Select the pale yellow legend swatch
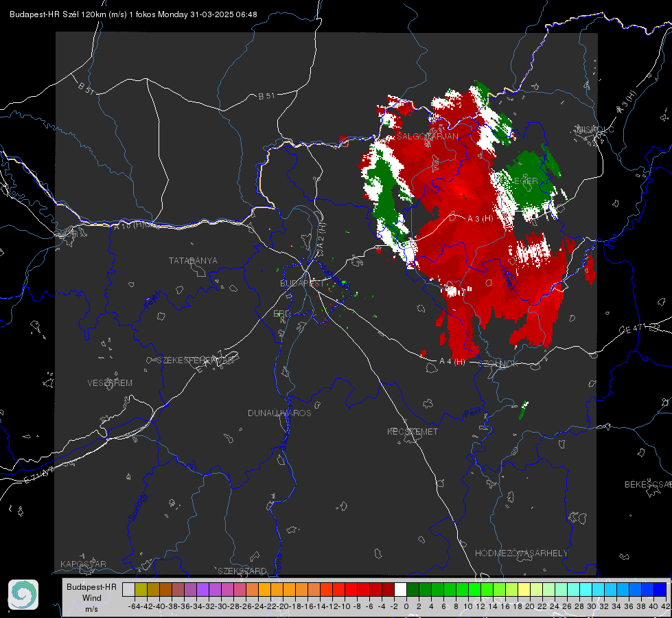The image size is (672, 618). click(x=524, y=590)
